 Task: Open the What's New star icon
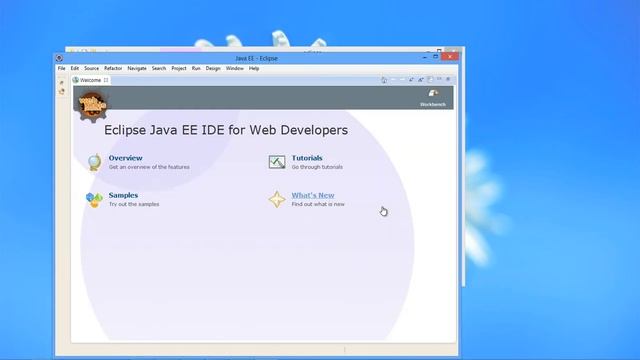coord(277,199)
